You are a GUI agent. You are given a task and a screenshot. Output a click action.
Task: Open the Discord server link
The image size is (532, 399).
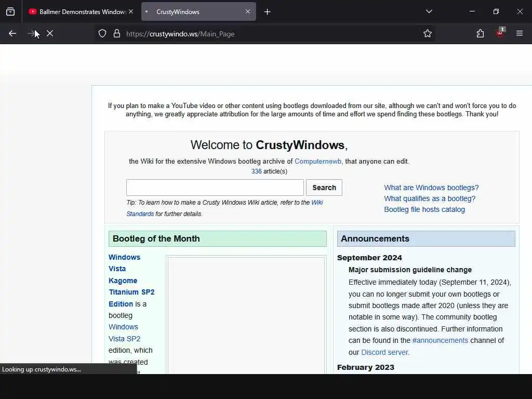[385, 352]
